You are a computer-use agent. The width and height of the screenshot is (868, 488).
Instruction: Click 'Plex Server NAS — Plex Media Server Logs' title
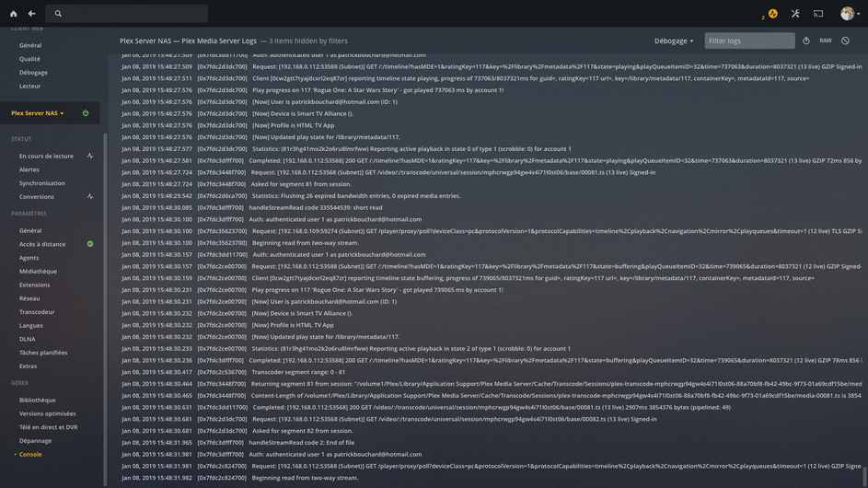(188, 41)
